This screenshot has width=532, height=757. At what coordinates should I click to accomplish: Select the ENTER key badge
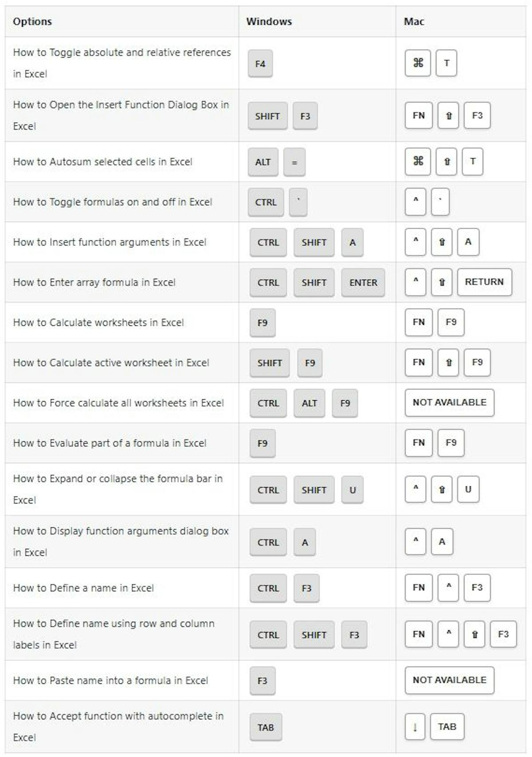(x=363, y=282)
